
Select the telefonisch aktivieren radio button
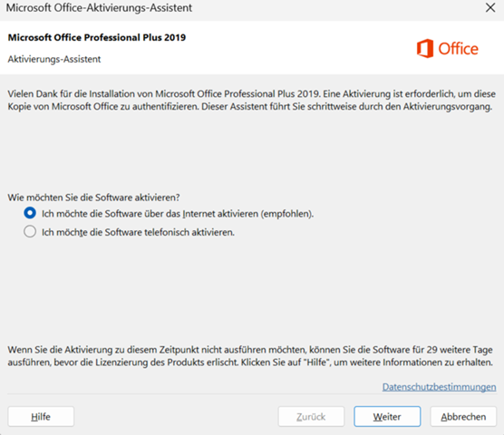[x=30, y=231]
